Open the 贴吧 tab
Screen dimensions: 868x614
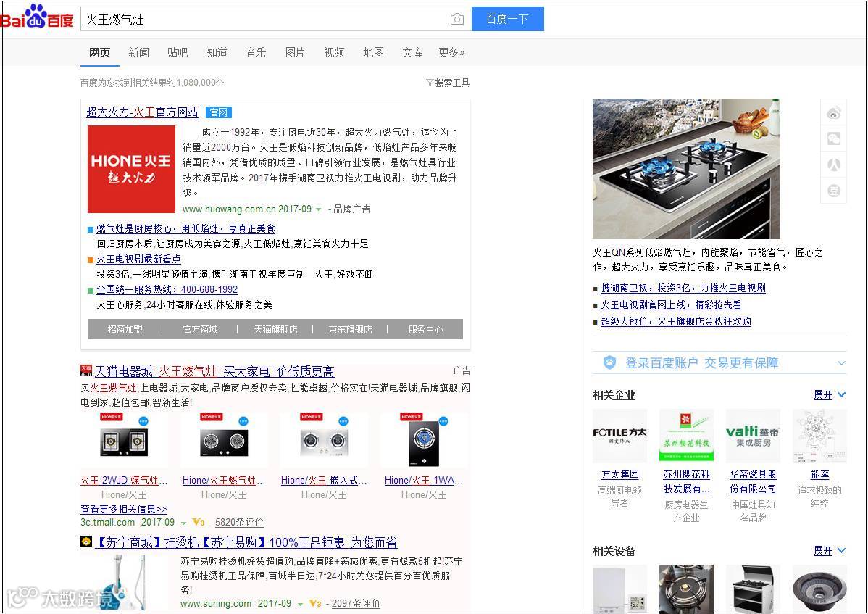(177, 53)
